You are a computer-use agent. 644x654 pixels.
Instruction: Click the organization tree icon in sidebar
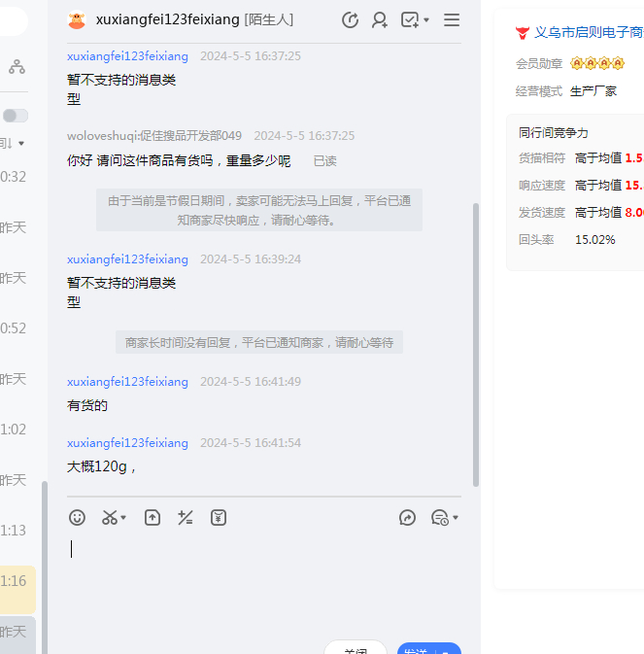pos(17,67)
